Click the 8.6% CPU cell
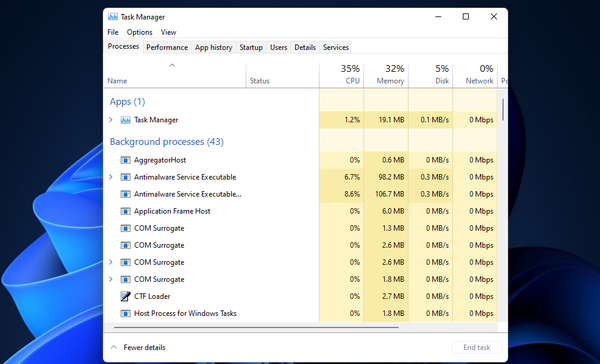Viewport: 600px width, 364px height. [341, 194]
